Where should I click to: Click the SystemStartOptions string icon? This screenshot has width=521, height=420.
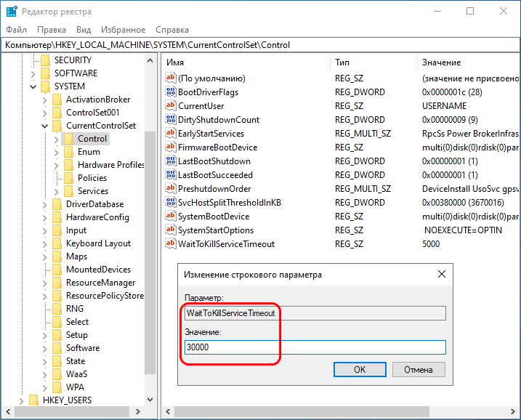click(171, 230)
